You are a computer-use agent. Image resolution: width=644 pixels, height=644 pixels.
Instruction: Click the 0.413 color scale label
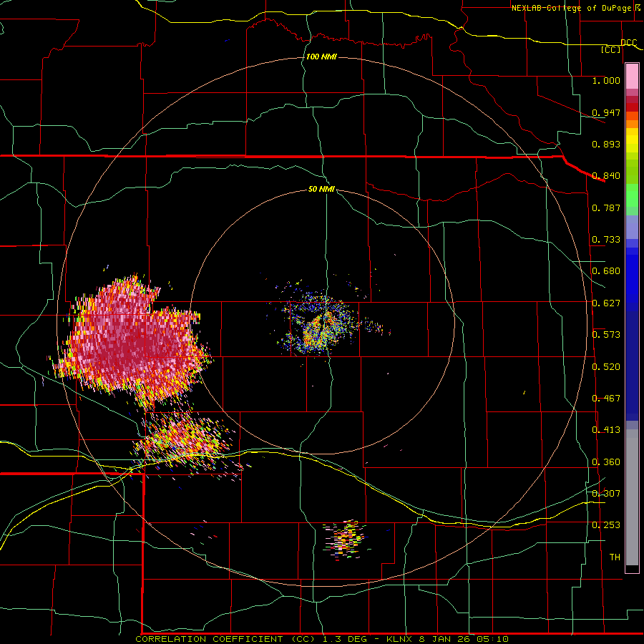(606, 430)
